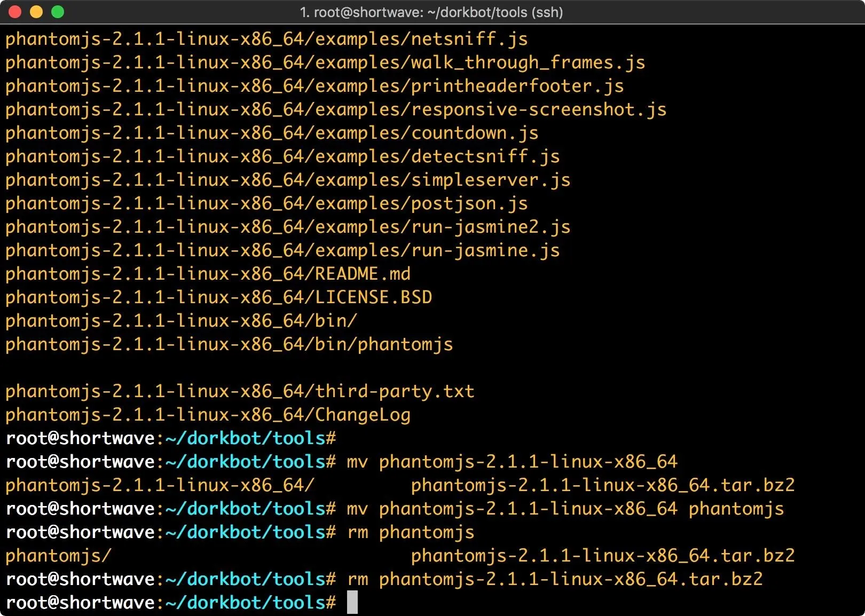Viewport: 865px width, 616px height.
Task: Click the LICENSE.BSD output line
Action: click(x=218, y=297)
